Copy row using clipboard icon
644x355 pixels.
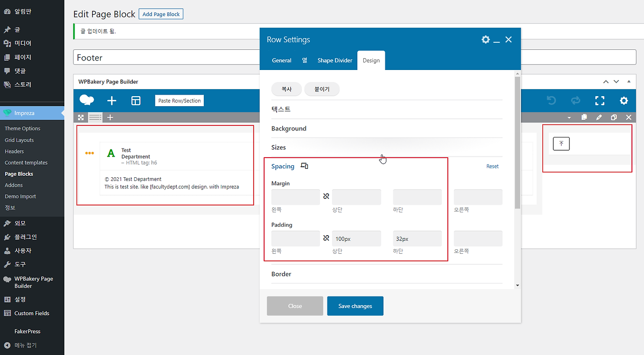pyautogui.click(x=584, y=117)
